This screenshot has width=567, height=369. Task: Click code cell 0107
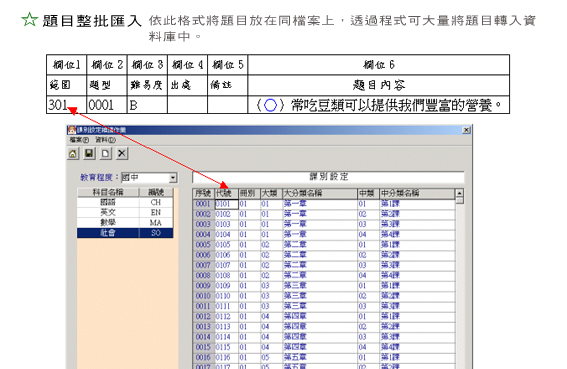(x=226, y=265)
